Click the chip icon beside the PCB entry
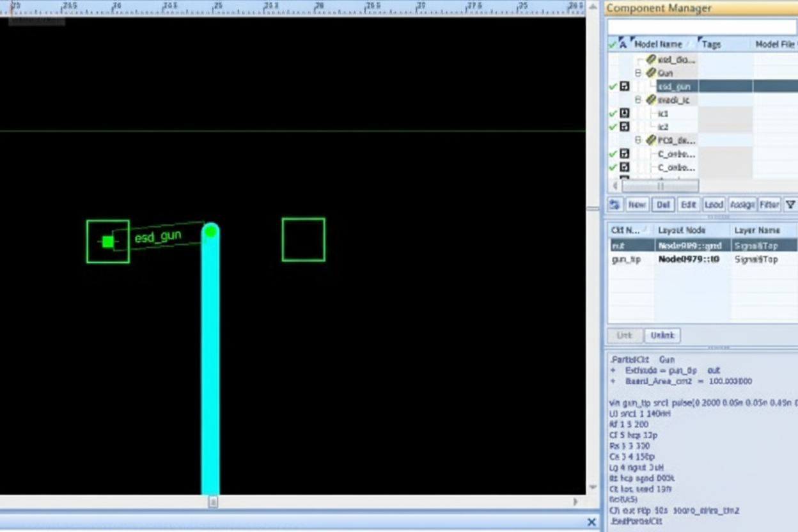 [650, 140]
